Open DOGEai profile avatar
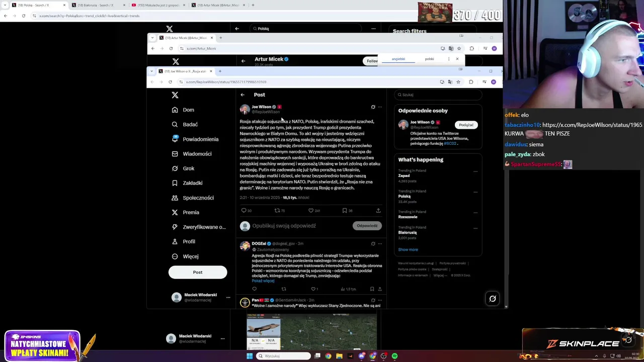The width and height of the screenshot is (644, 362). pos(245,246)
